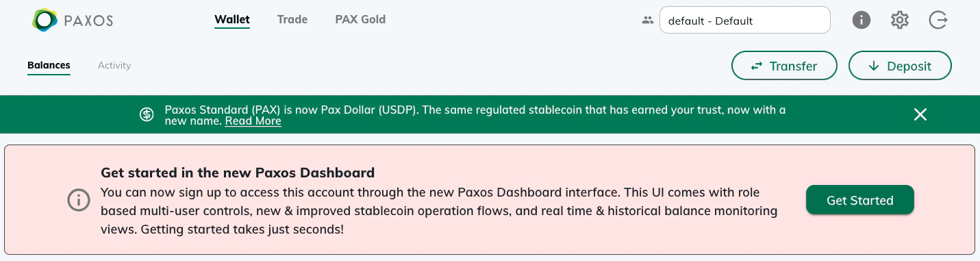This screenshot has width=980, height=261.
Task: Follow the Read More link
Action: coord(253,121)
